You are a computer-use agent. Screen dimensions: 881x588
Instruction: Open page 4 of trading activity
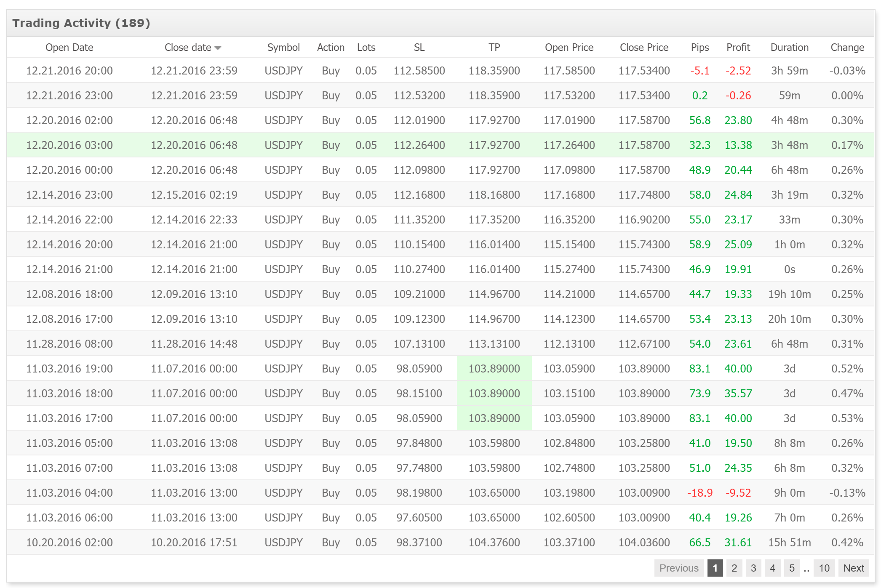pyautogui.click(x=772, y=568)
